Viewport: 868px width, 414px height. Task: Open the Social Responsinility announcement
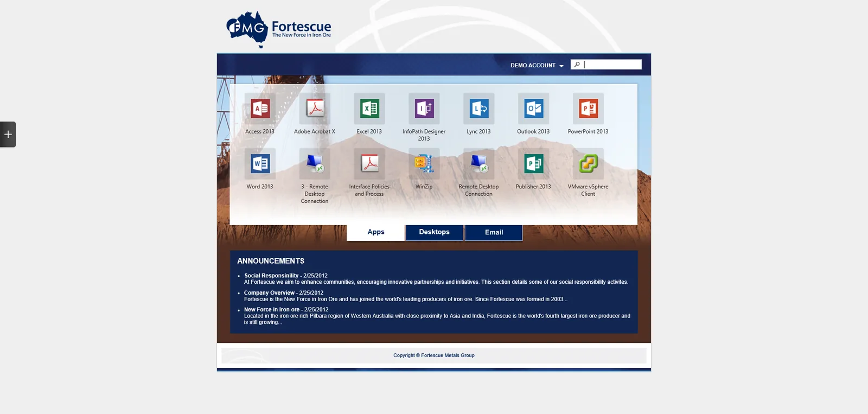271,276
